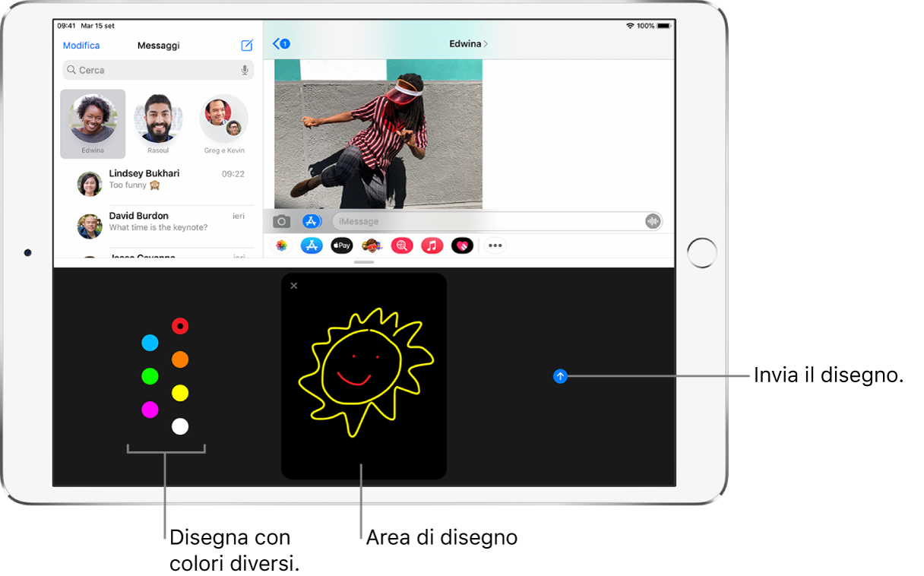This screenshot has height=576, width=924.
Task: Open Greg e Kevin pinned group conversation
Action: click(x=223, y=119)
